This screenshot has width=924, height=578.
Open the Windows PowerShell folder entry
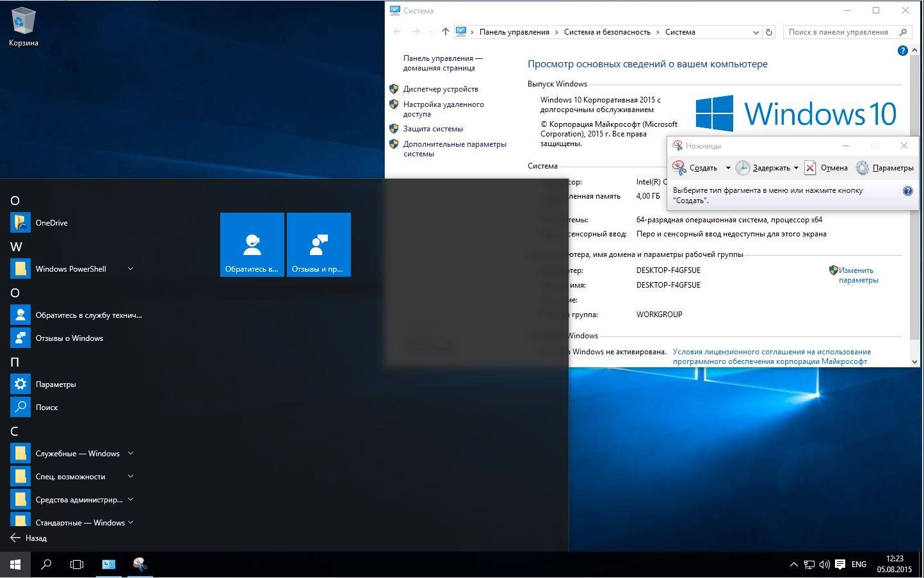tap(70, 268)
